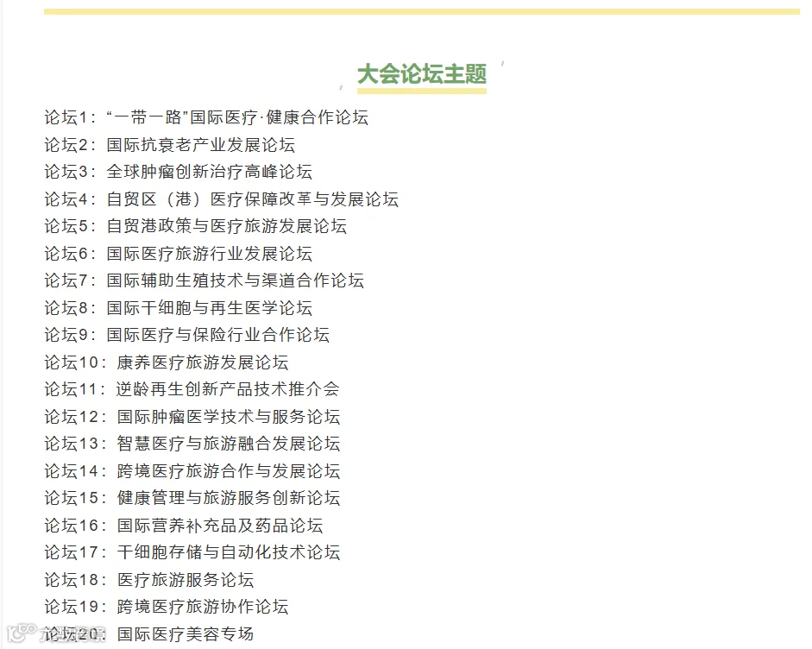Click line 论坛20 国际医疗美容专场
Screen dimensions: 812x649
[x=149, y=634]
